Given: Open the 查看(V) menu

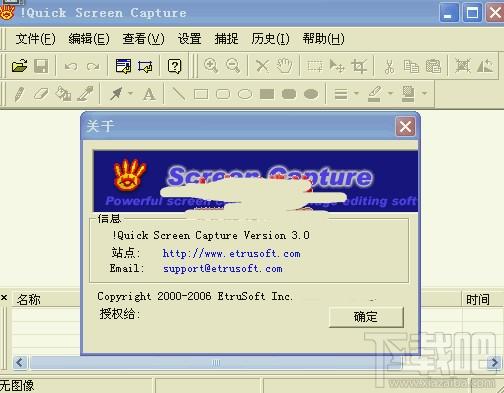Looking at the screenshot, I should coord(143,39).
